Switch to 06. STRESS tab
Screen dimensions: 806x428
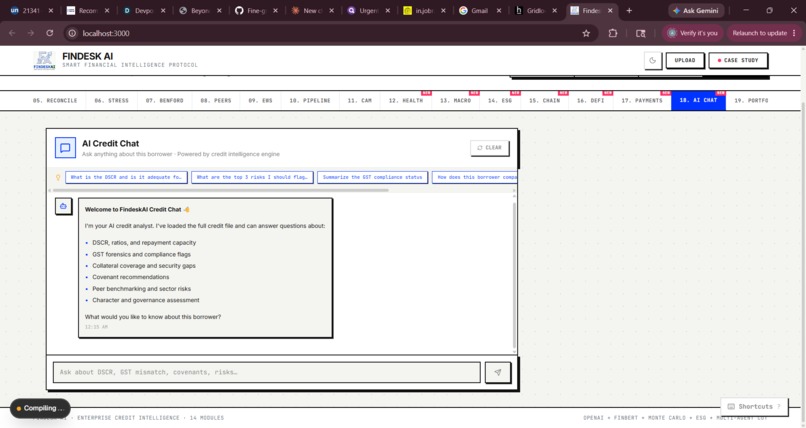tap(112, 101)
